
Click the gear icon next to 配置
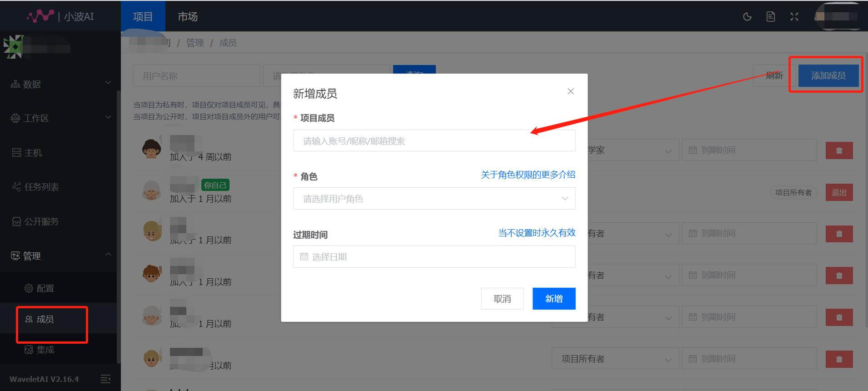[29, 288]
